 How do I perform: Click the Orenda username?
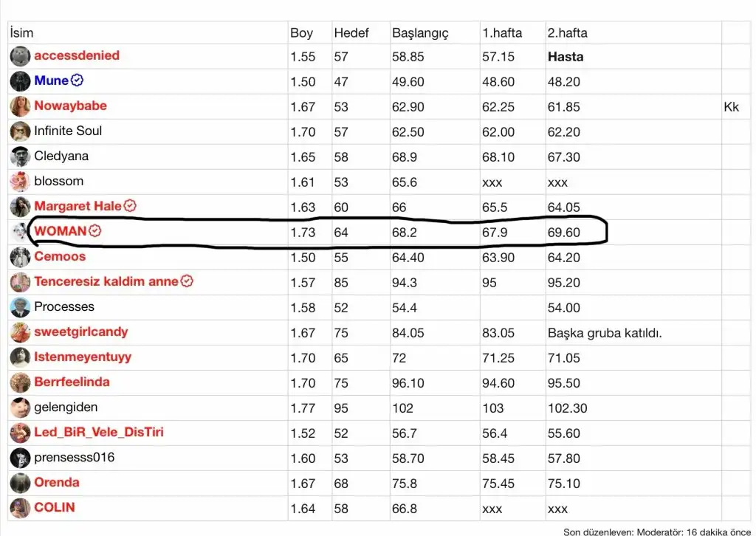[x=57, y=482]
